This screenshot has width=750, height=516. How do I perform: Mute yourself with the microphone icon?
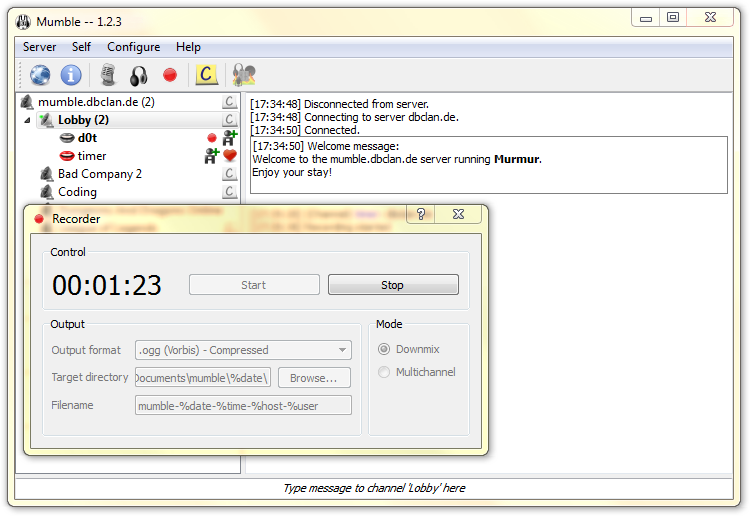[x=108, y=75]
